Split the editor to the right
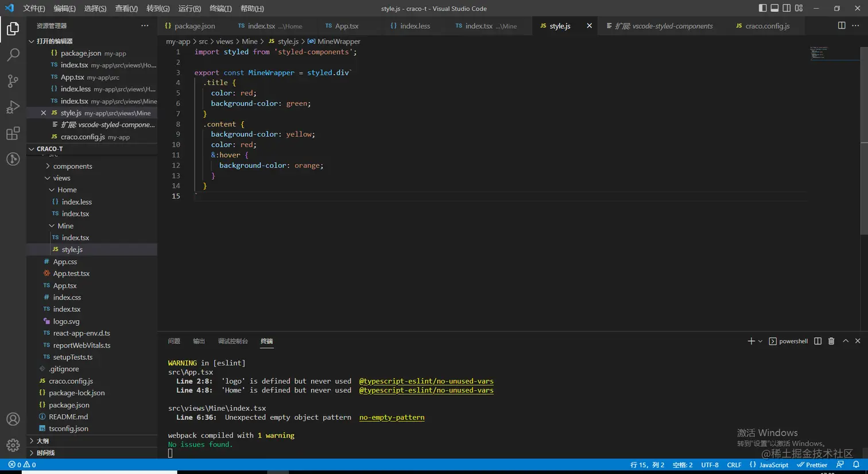Screen dimensions: 868x474 [842, 26]
